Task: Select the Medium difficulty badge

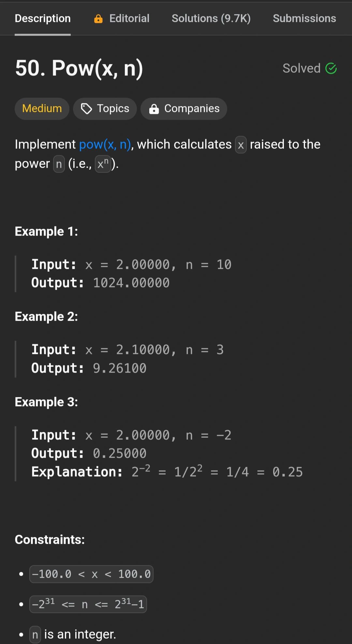Action: pyautogui.click(x=42, y=109)
